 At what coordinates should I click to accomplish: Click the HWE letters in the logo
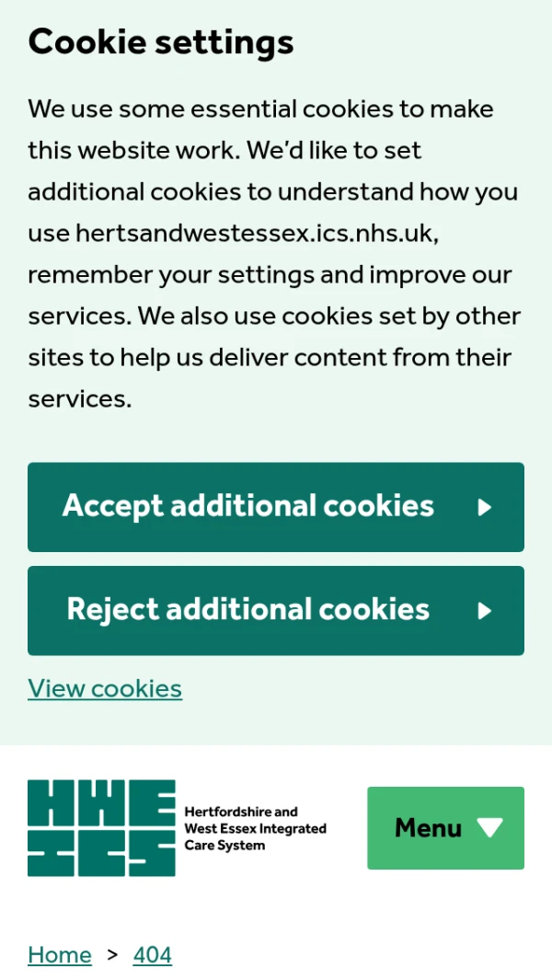click(101, 803)
